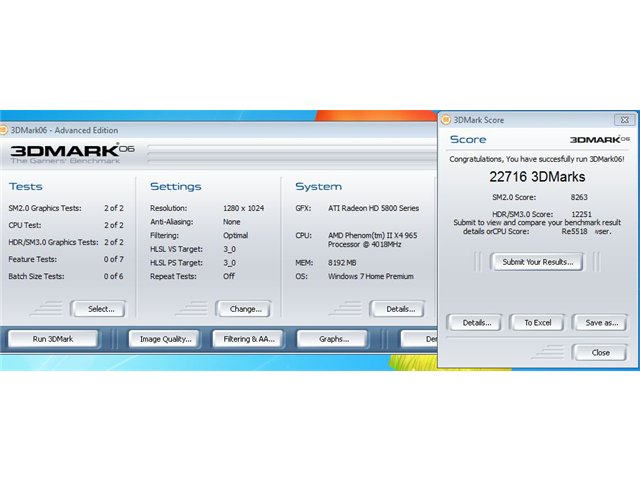Click the Batch Size Tests value 0 of 6
This screenshot has height=480, width=640.
[x=113, y=276]
